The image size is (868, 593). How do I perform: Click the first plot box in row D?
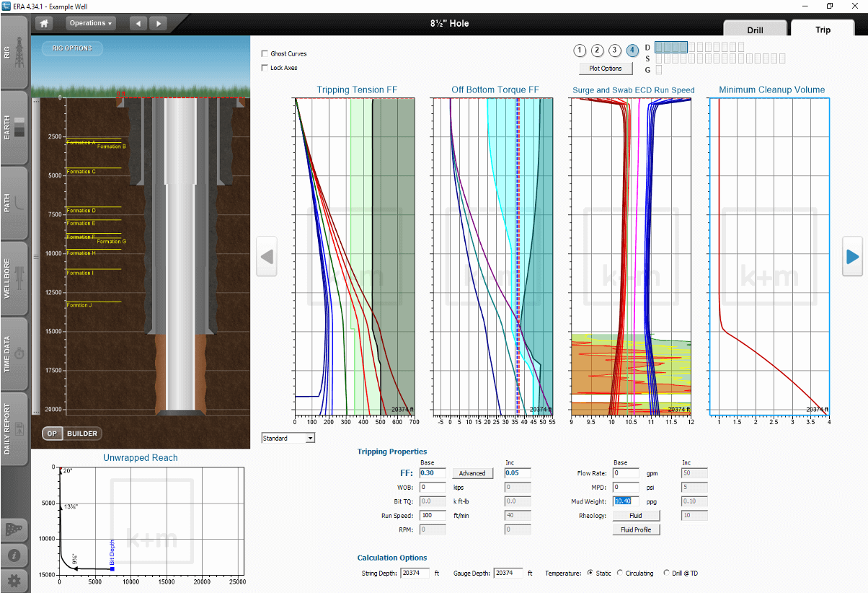click(659, 47)
